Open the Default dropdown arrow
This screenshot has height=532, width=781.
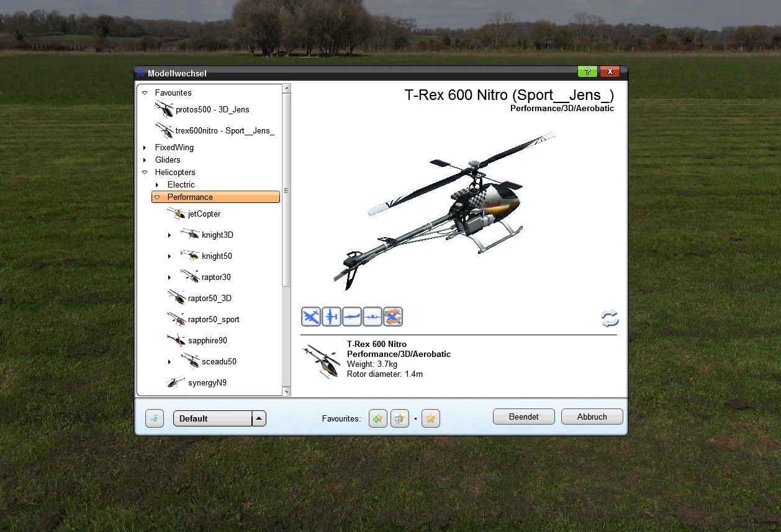point(260,418)
